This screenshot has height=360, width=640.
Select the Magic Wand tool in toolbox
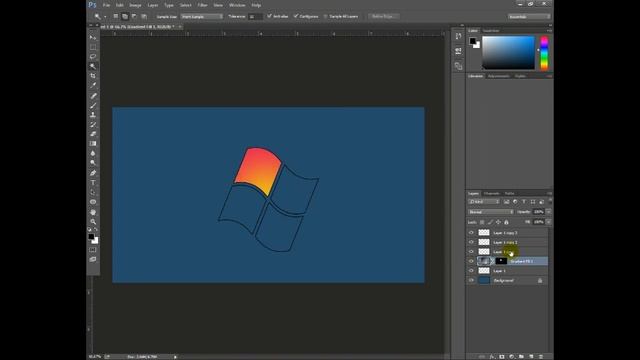(x=93, y=66)
